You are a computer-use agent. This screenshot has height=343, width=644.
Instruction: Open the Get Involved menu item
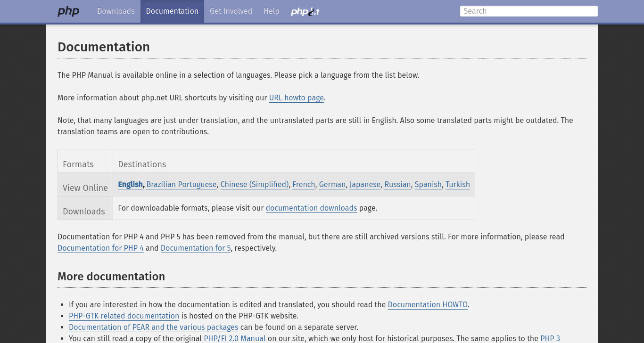tap(231, 11)
